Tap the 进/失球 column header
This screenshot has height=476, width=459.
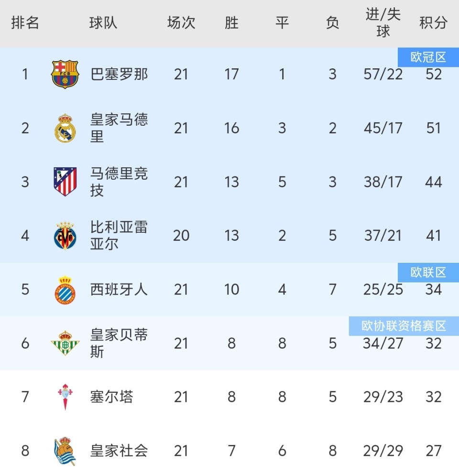pos(383,23)
